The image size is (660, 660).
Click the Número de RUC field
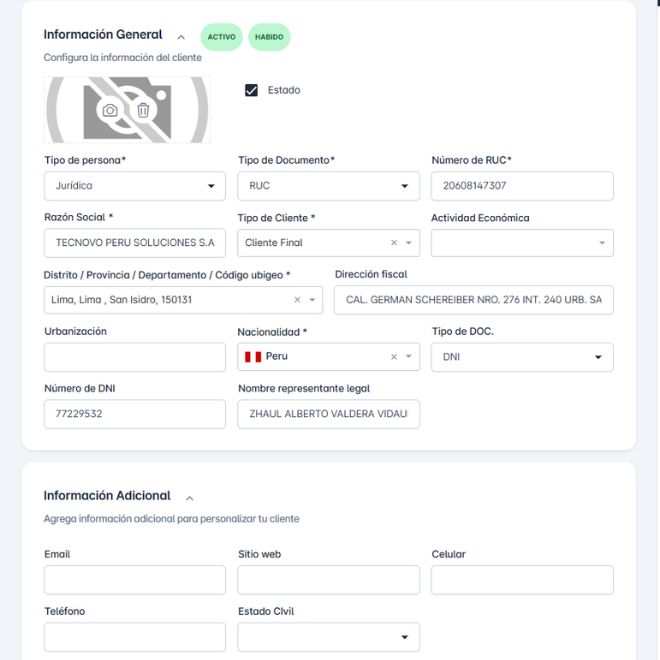click(521, 186)
